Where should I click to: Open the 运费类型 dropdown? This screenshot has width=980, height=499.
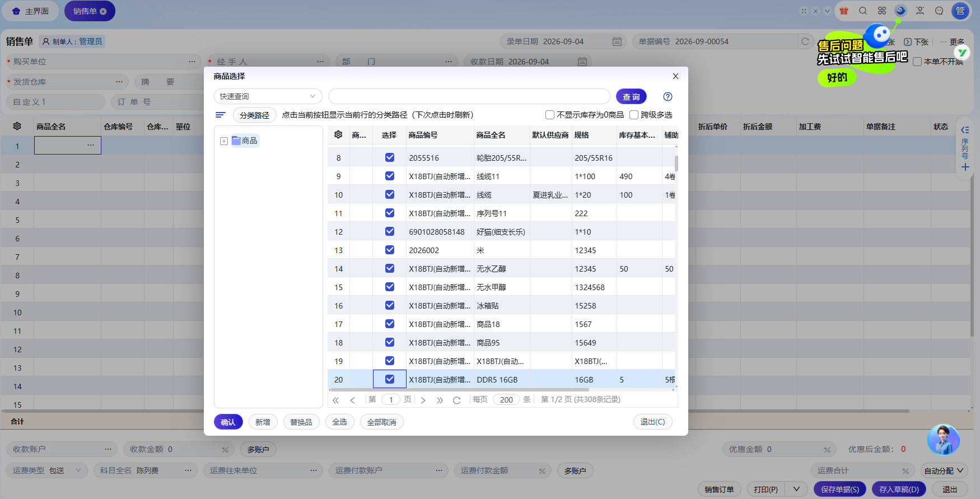pos(47,470)
